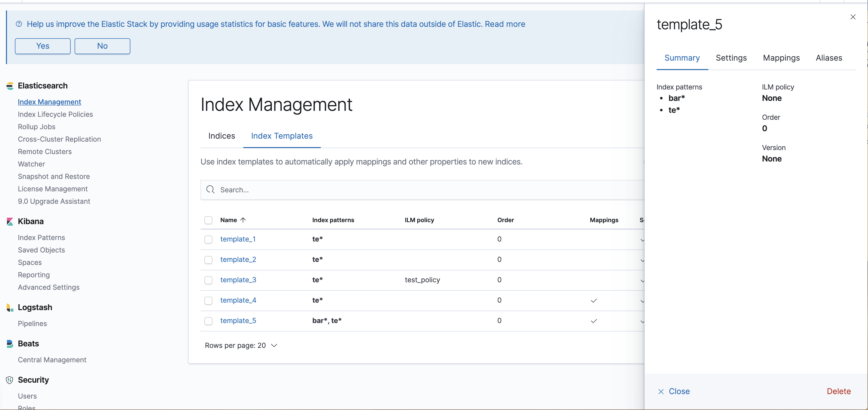Click the Security shield icon in sidebar
Screen dimensions: 868x410
click(10, 380)
